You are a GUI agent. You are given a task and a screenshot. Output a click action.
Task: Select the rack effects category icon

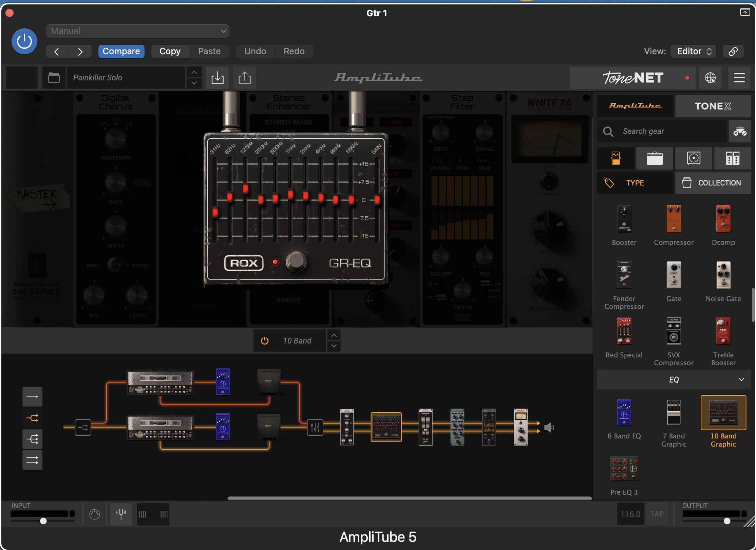click(x=732, y=158)
